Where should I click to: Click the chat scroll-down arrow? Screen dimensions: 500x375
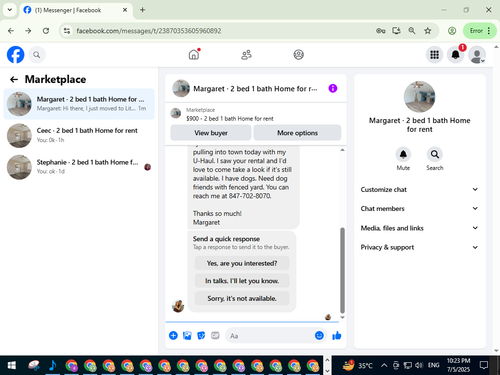coord(342,317)
